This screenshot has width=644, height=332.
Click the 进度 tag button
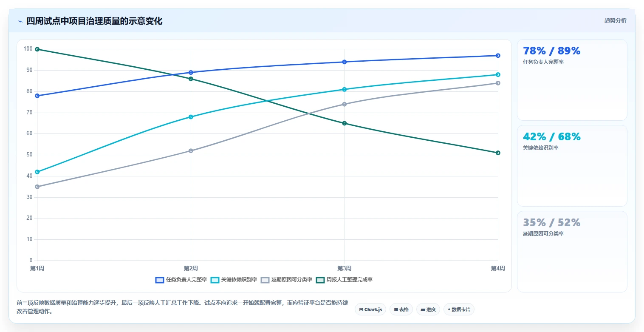(428, 309)
